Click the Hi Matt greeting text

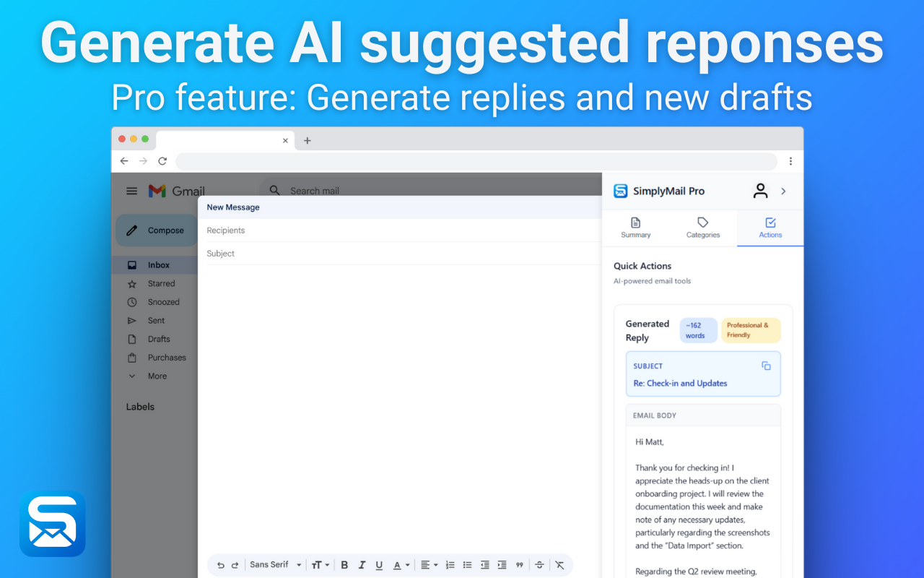coord(649,441)
